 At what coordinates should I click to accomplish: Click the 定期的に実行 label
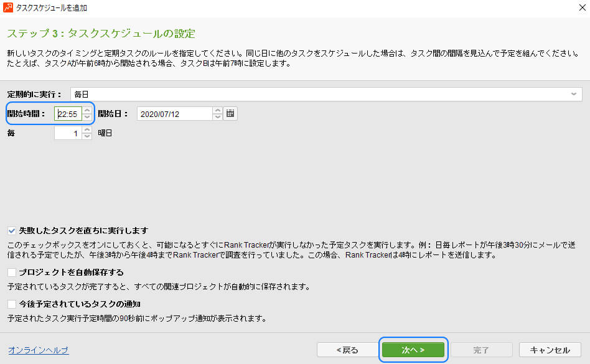tap(34, 95)
